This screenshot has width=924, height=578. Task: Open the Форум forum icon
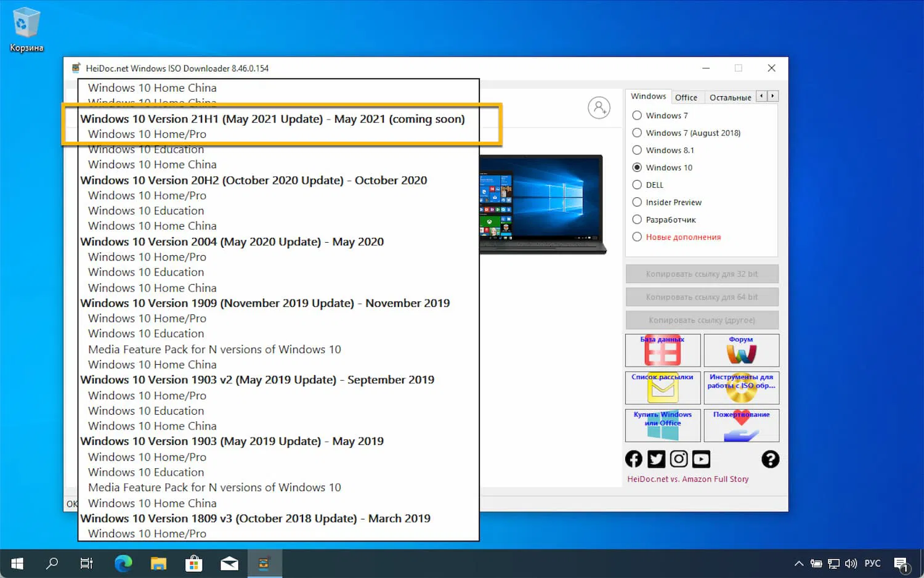pos(742,350)
